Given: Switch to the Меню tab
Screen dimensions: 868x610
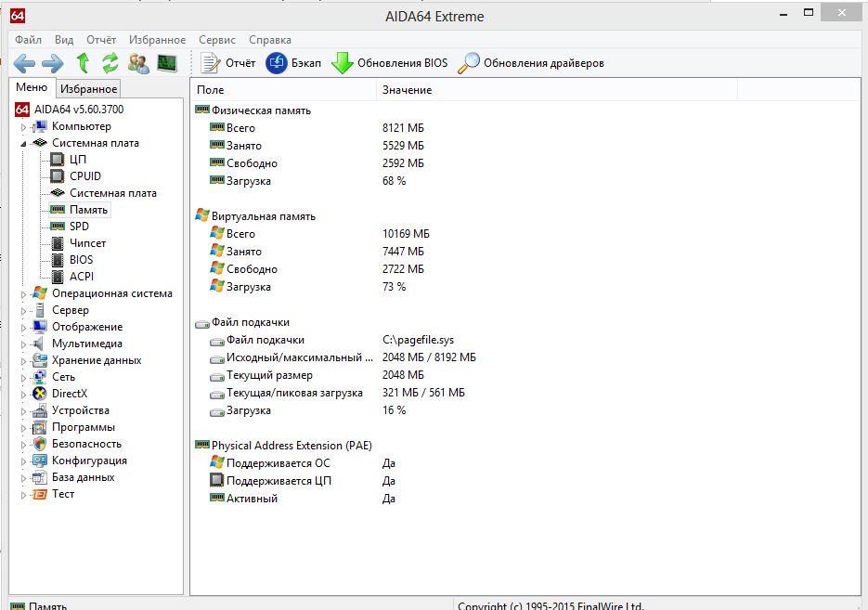Looking at the screenshot, I should (x=32, y=87).
